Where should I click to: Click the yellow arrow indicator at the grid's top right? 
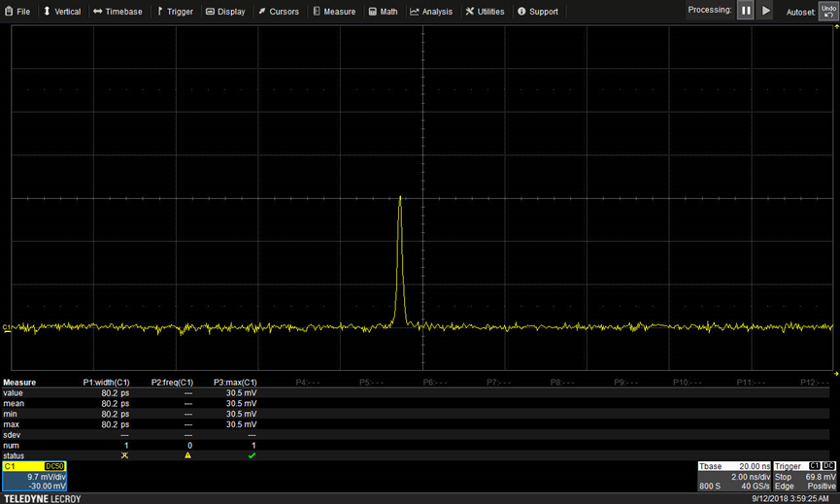pyautogui.click(x=837, y=26)
